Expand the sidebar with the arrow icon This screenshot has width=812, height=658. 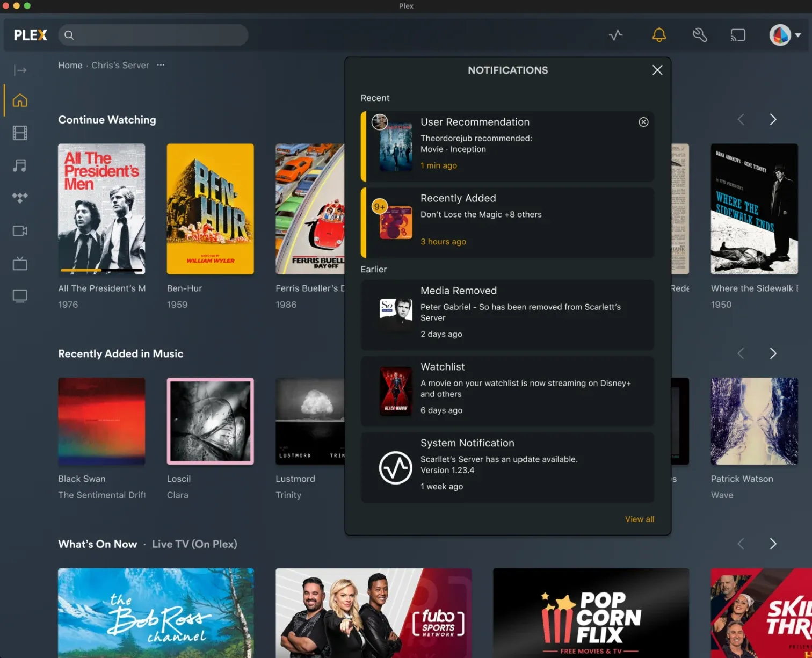[x=20, y=70]
